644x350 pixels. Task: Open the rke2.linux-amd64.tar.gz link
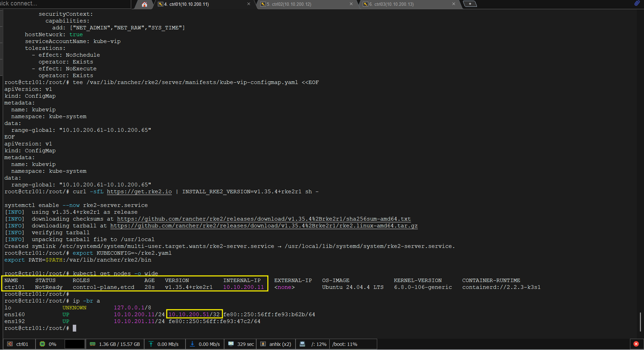tap(264, 226)
